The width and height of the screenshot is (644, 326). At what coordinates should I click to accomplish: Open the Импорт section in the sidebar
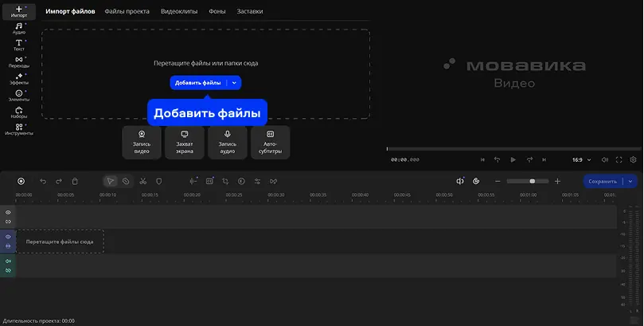point(19,11)
